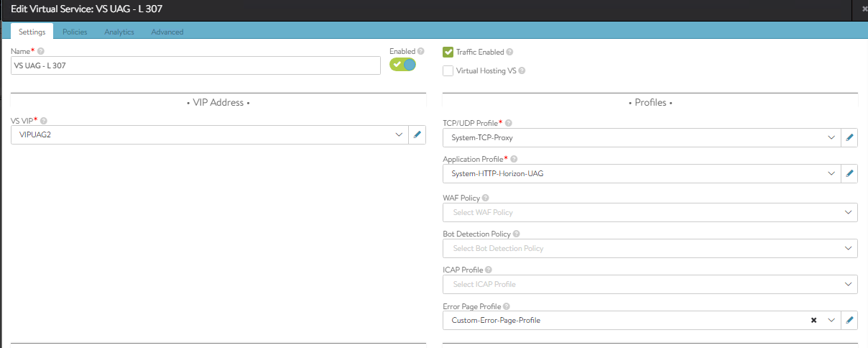The height and width of the screenshot is (348, 868).
Task: Open help for Error Page Profile
Action: pos(506,306)
